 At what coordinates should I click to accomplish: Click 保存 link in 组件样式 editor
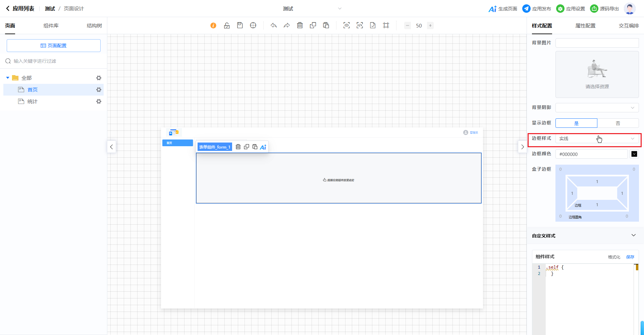(x=630, y=257)
